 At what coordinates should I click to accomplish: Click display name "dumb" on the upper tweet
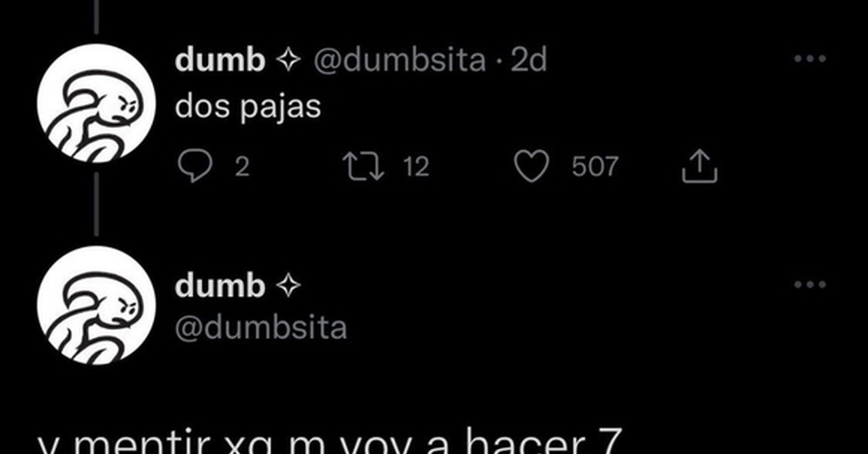point(220,60)
